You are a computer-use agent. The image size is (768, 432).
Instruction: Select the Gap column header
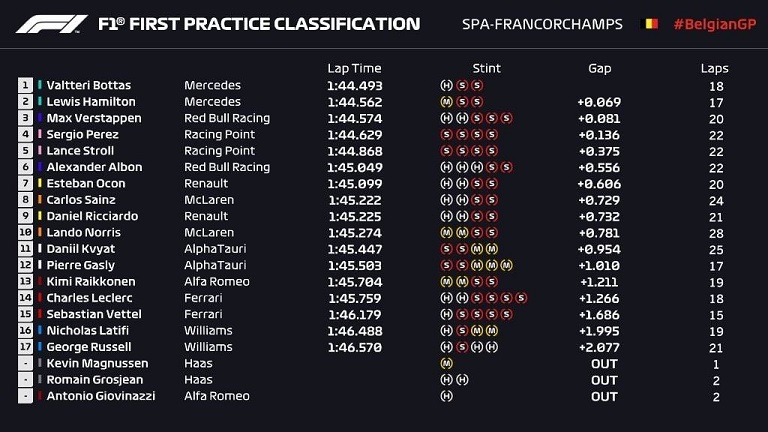(x=600, y=69)
